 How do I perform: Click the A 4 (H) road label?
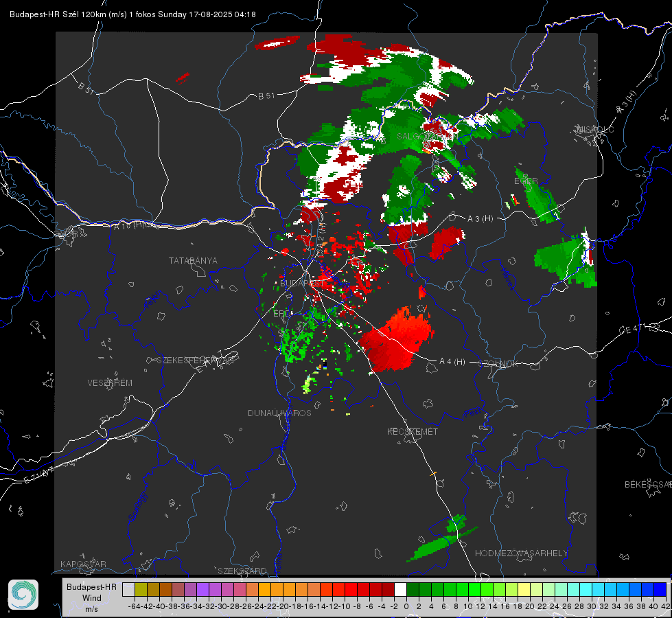(x=452, y=362)
